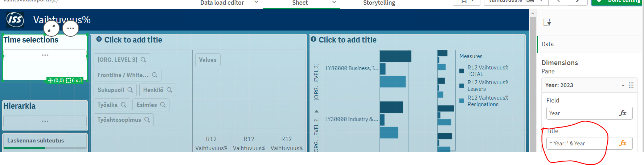Collapse the Year: 2023 dimension section

click(x=623, y=85)
